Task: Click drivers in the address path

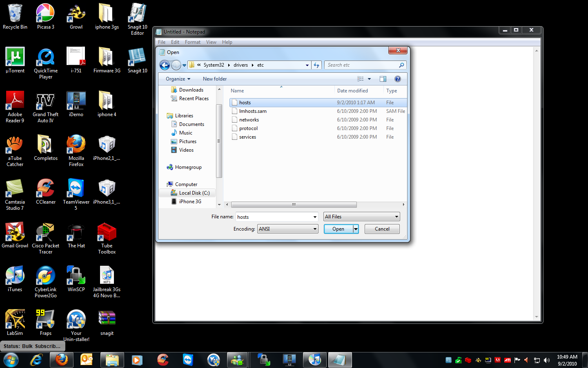Action: click(241, 65)
